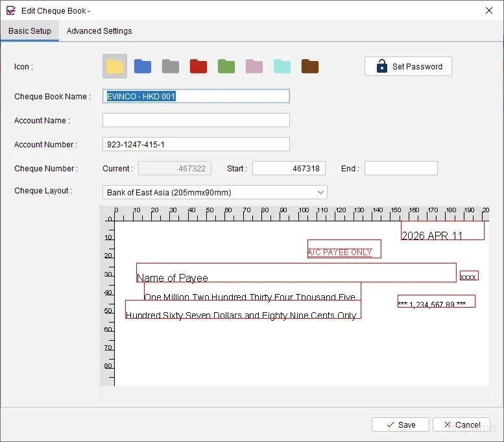
Task: Click the Cheque Book Name field
Action: [x=196, y=96]
